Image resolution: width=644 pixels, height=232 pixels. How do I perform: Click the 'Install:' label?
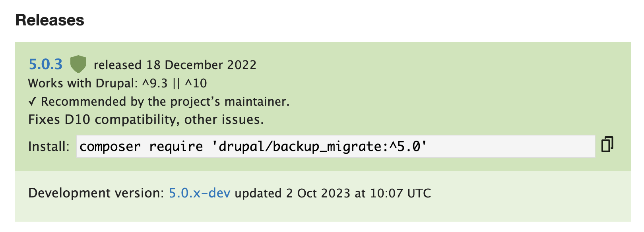[48, 147]
